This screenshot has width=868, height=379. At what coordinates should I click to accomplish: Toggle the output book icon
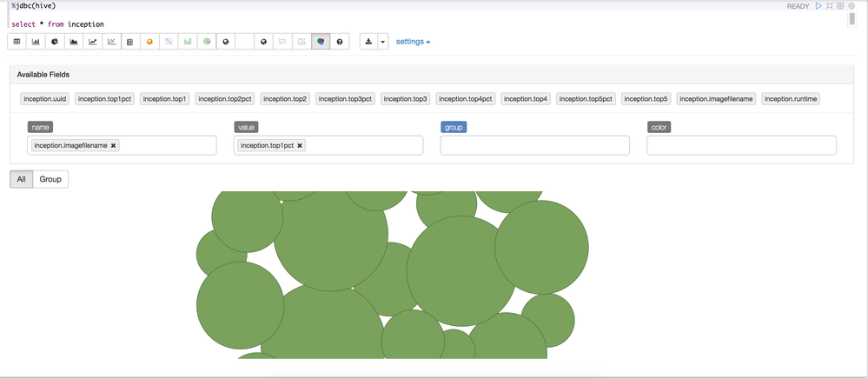pos(840,6)
